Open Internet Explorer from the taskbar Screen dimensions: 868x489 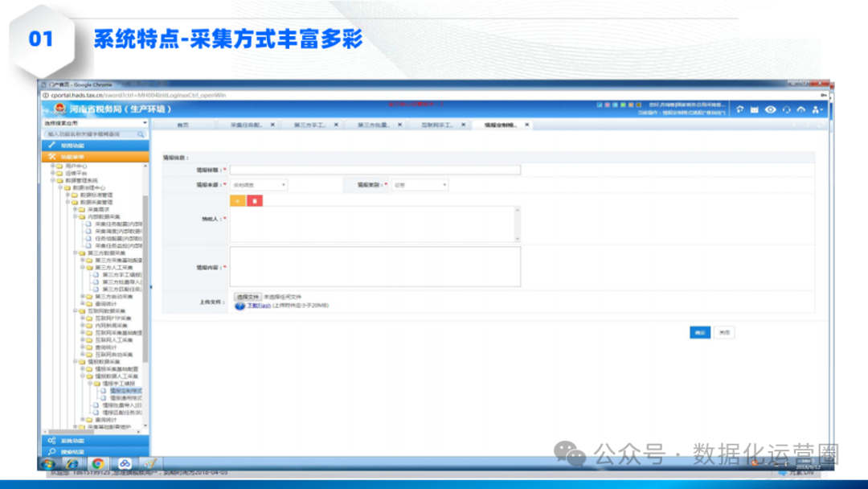click(x=72, y=463)
